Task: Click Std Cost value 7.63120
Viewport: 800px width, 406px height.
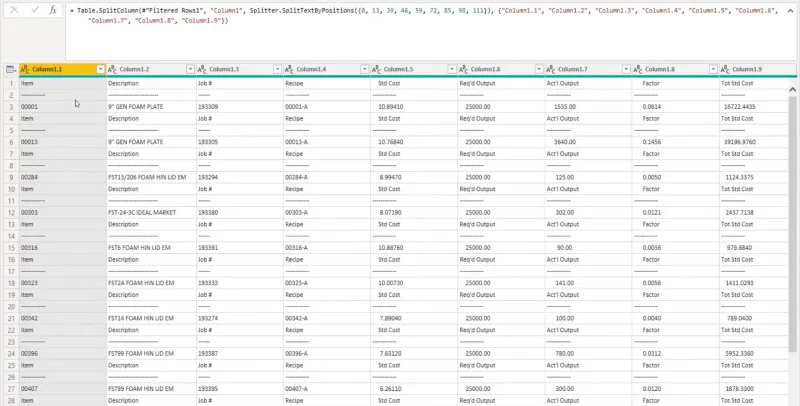Action: point(414,353)
